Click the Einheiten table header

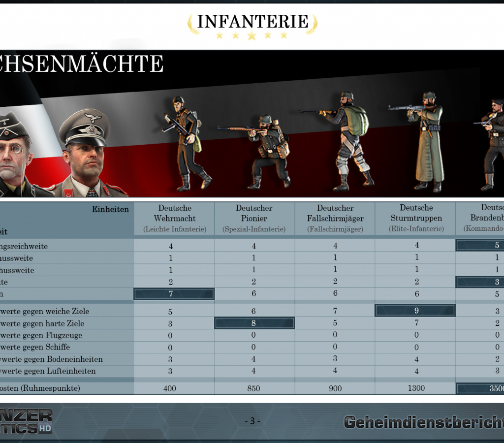(110, 209)
